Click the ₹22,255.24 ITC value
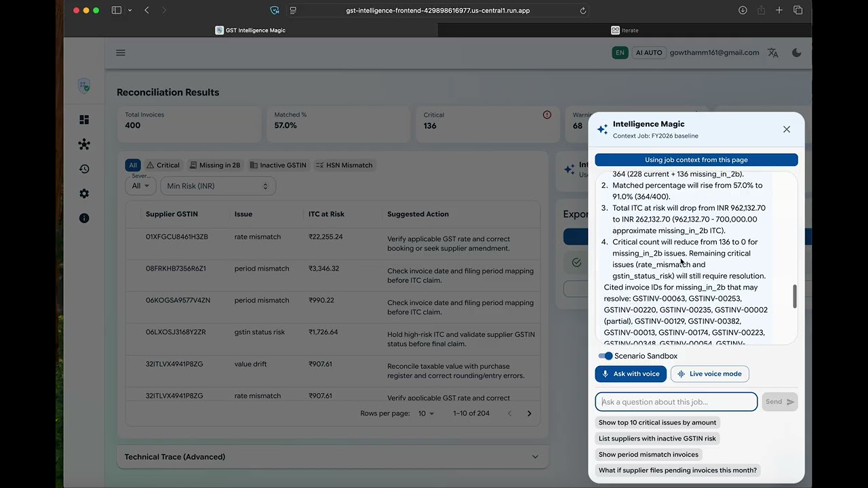 pos(325,237)
